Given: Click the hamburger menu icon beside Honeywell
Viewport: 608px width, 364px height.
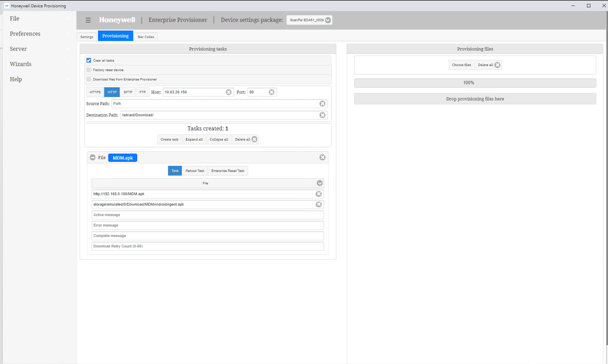Looking at the screenshot, I should tap(88, 20).
